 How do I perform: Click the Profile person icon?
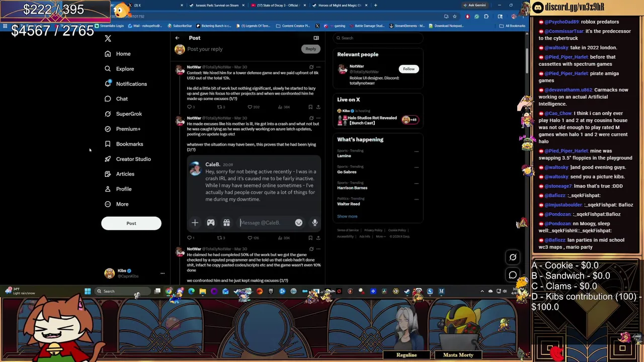pos(108,189)
